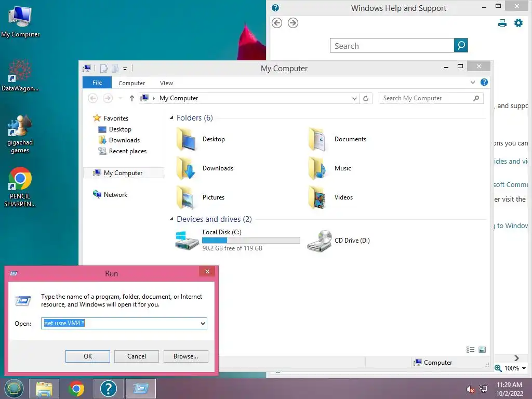The width and height of the screenshot is (532, 399).
Task: Select My Computer in the navigation pane
Action: point(124,172)
